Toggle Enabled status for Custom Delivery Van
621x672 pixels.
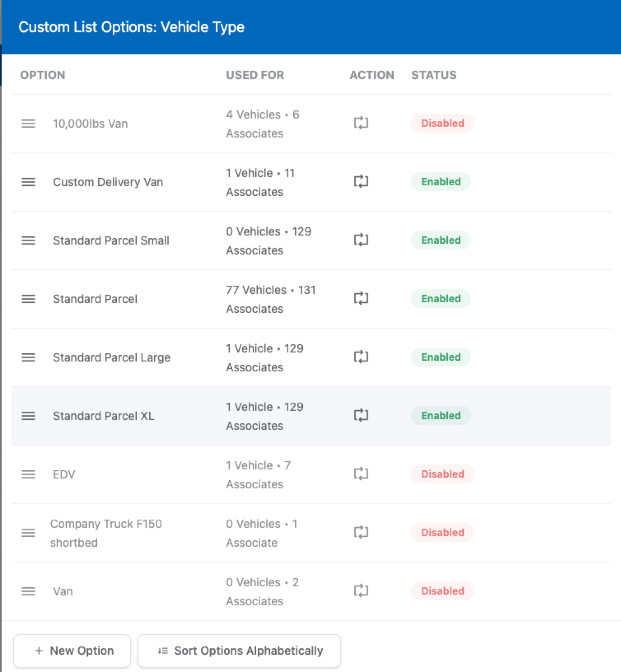pos(441,182)
